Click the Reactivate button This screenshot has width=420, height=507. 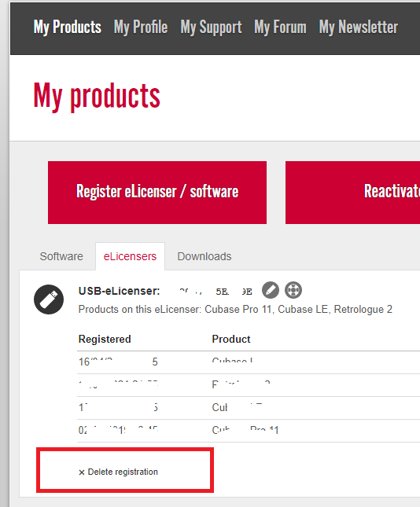tap(352, 193)
